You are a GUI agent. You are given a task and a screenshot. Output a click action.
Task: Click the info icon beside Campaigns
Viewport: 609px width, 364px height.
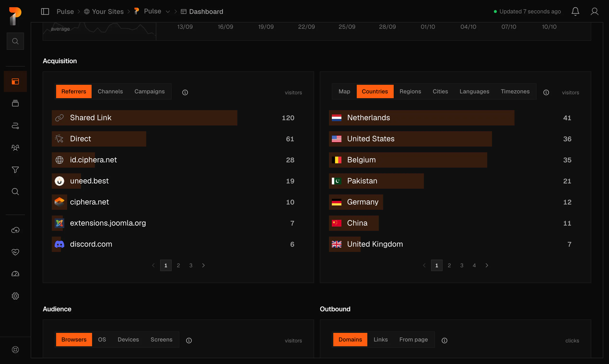tap(185, 92)
